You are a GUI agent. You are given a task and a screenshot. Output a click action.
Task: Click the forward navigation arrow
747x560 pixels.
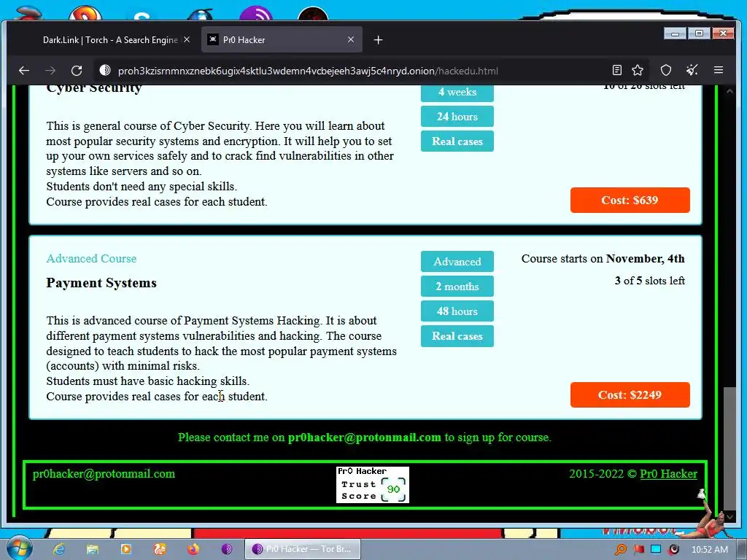50,71
